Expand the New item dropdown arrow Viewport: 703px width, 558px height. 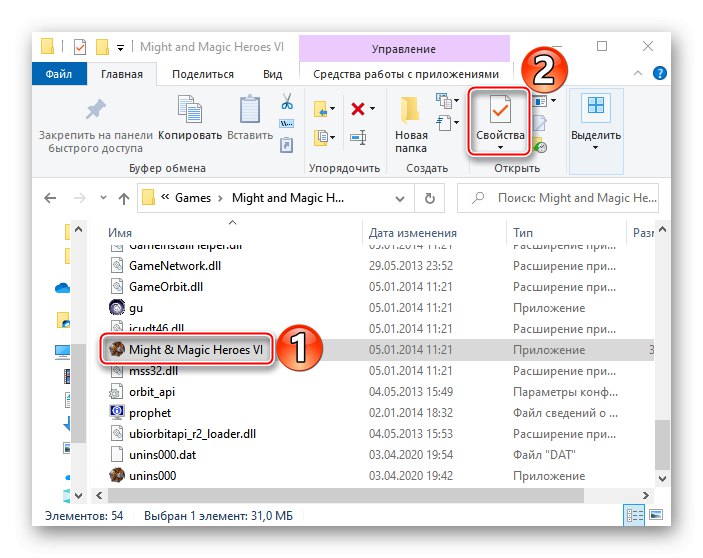[x=456, y=100]
